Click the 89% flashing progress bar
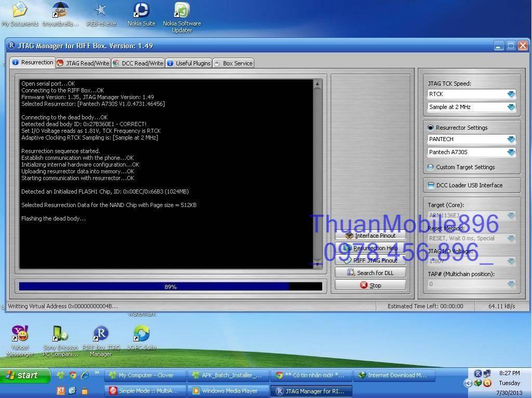 [170, 286]
